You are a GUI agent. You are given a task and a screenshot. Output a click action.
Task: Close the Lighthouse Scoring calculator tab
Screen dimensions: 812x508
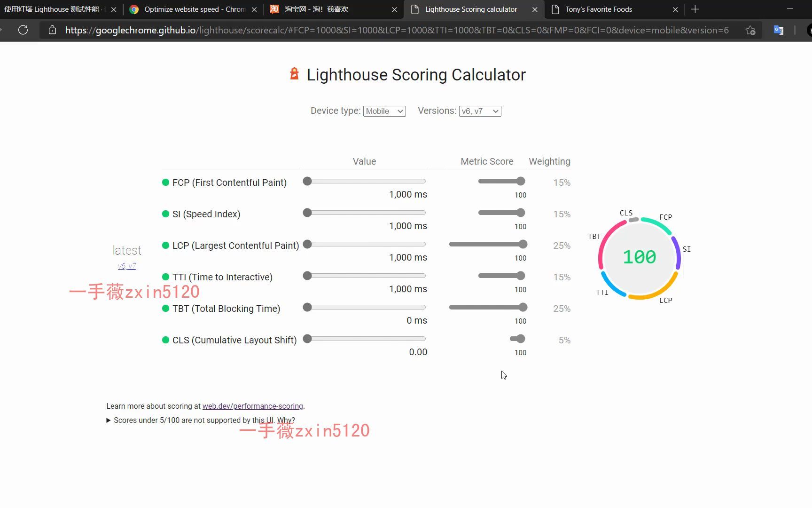tap(535, 9)
